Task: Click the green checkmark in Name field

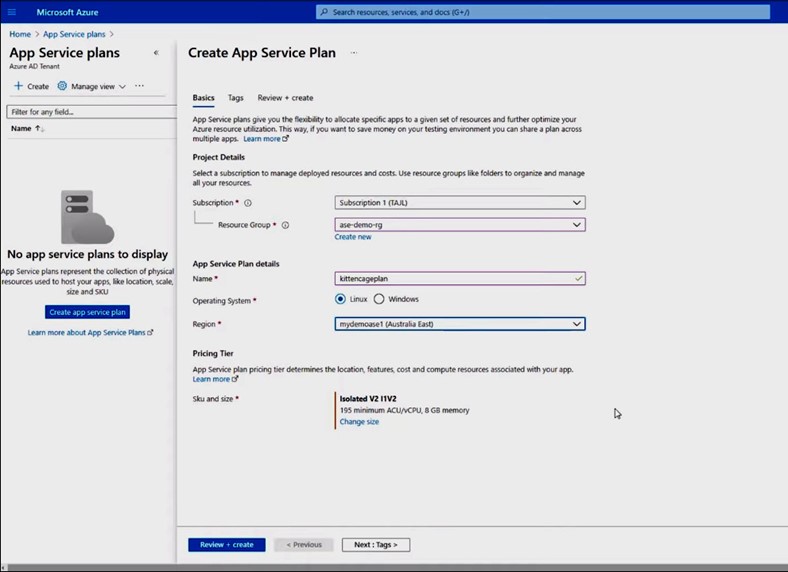Action: pos(578,278)
